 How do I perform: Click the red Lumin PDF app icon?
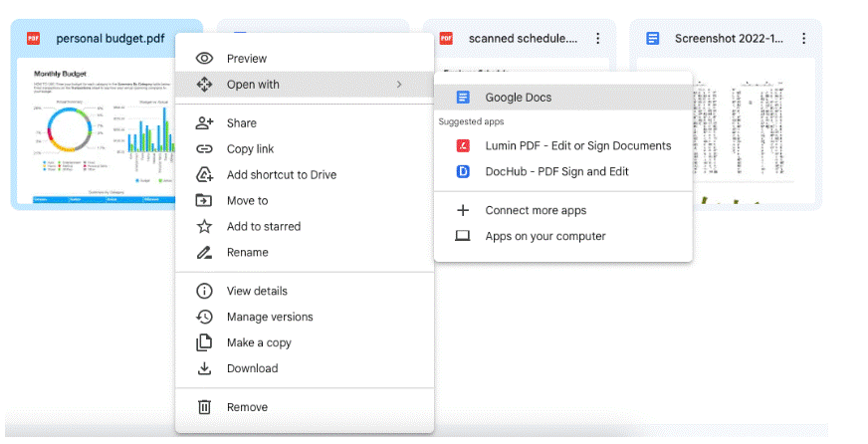[x=463, y=145]
